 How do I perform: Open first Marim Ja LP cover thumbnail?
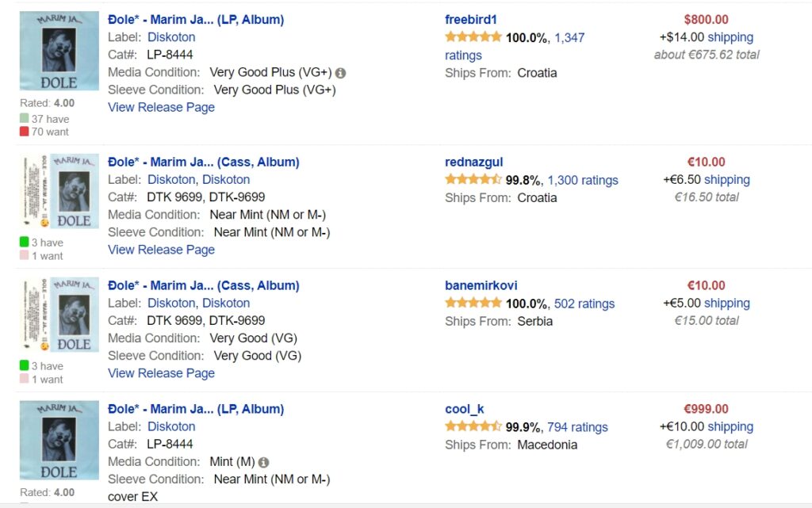(x=59, y=51)
